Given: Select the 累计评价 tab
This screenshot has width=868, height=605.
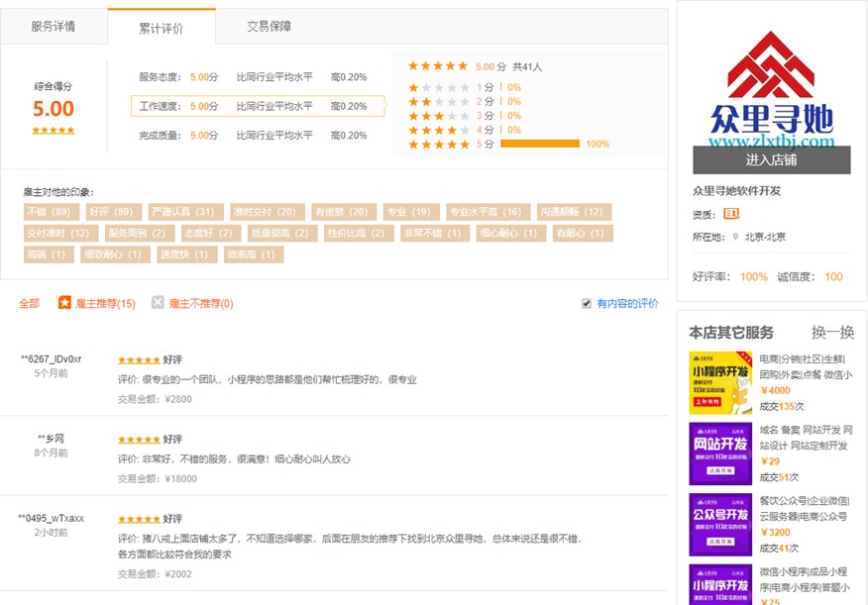Looking at the screenshot, I should (x=161, y=28).
